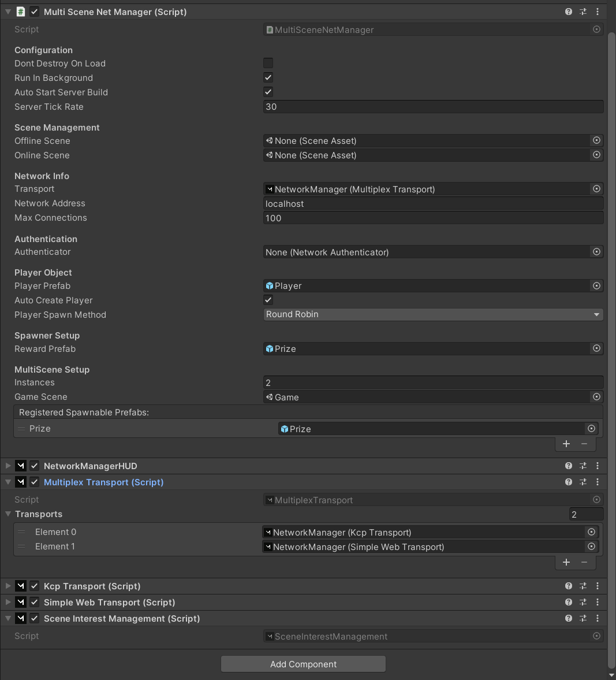Open the kebab menu of Kcp Transport
Image resolution: width=616 pixels, height=680 pixels.
click(x=598, y=585)
